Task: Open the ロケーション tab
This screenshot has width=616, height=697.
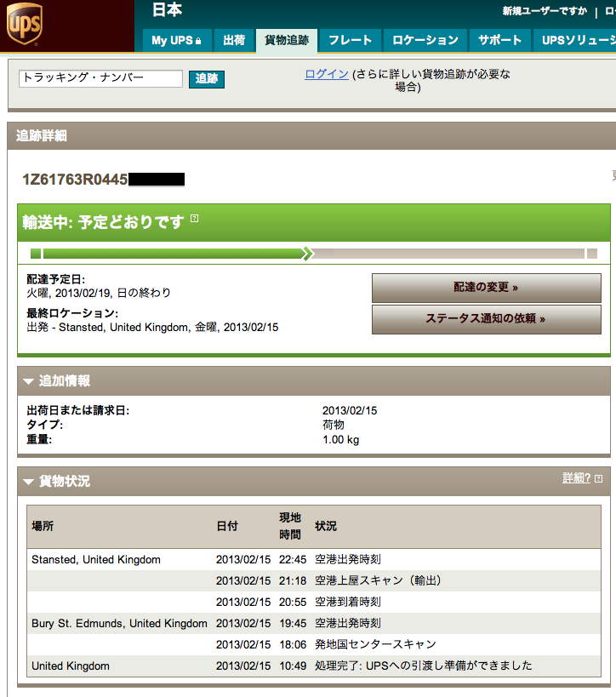Action: tap(425, 41)
